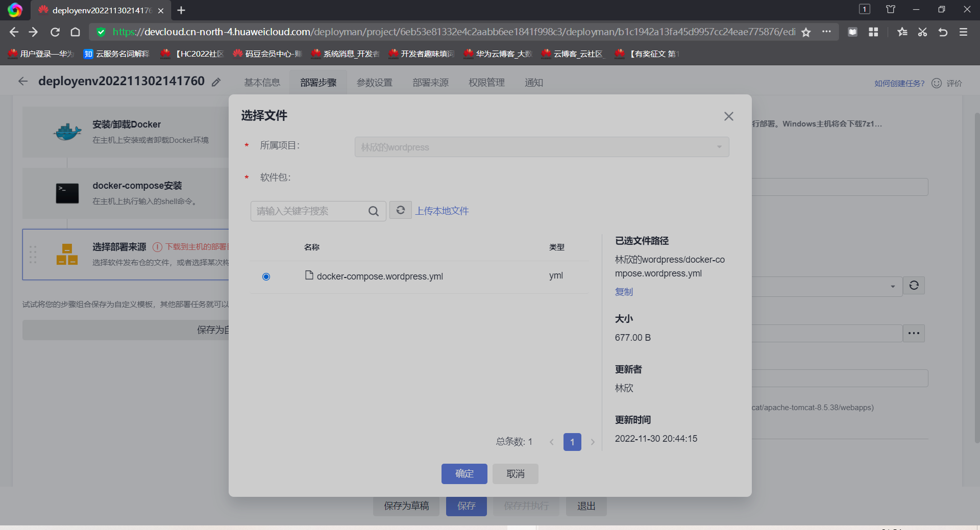Select docker-compose.wordpress.yml radio button
980x530 pixels.
[266, 276]
